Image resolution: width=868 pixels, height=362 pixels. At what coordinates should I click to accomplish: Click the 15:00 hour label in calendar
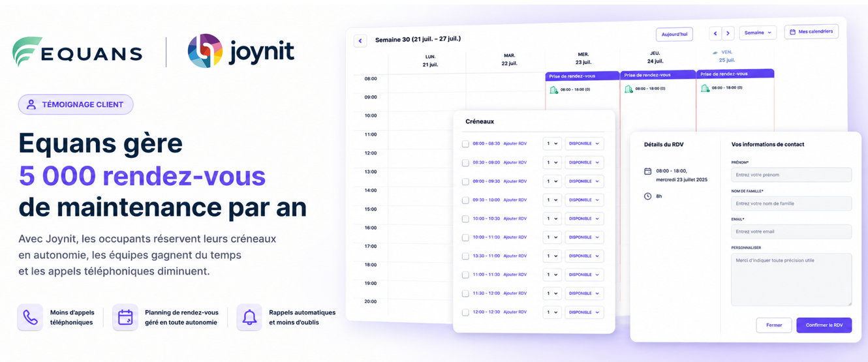(x=371, y=209)
